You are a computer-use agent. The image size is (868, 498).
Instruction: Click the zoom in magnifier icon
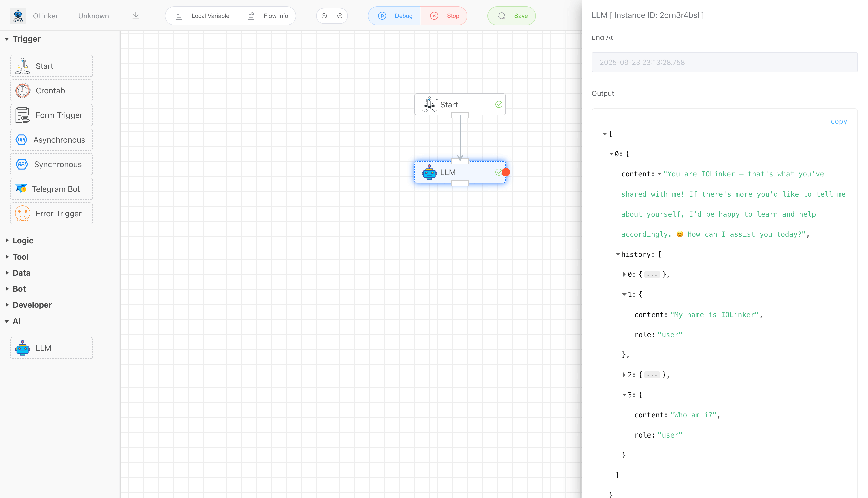pos(340,16)
